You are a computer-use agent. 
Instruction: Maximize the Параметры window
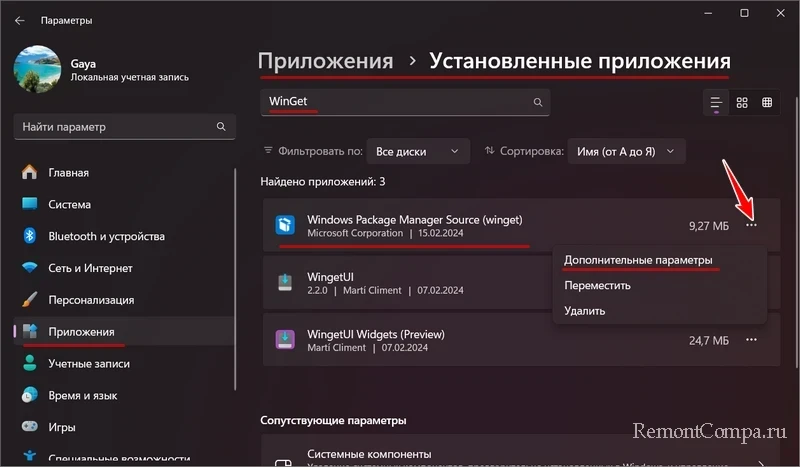pos(744,13)
